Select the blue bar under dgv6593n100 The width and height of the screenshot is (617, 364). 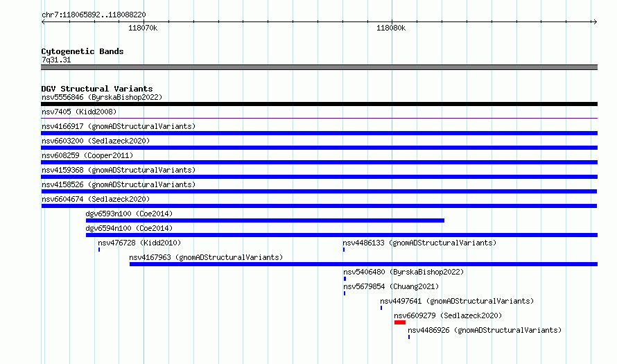coord(265,220)
